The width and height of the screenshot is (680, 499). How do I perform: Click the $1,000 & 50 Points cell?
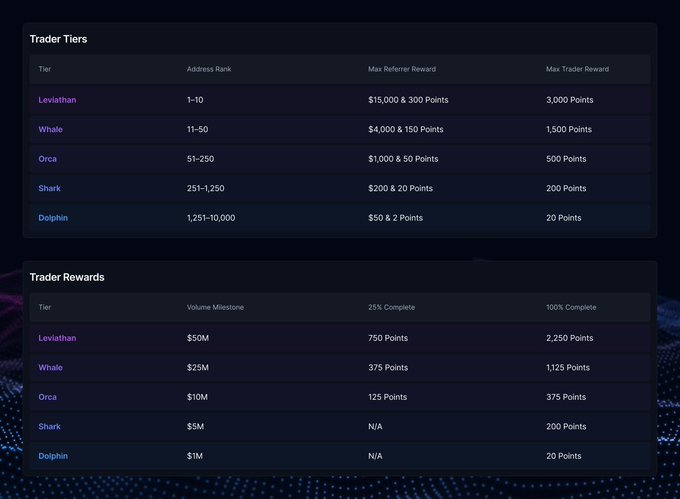(x=403, y=159)
